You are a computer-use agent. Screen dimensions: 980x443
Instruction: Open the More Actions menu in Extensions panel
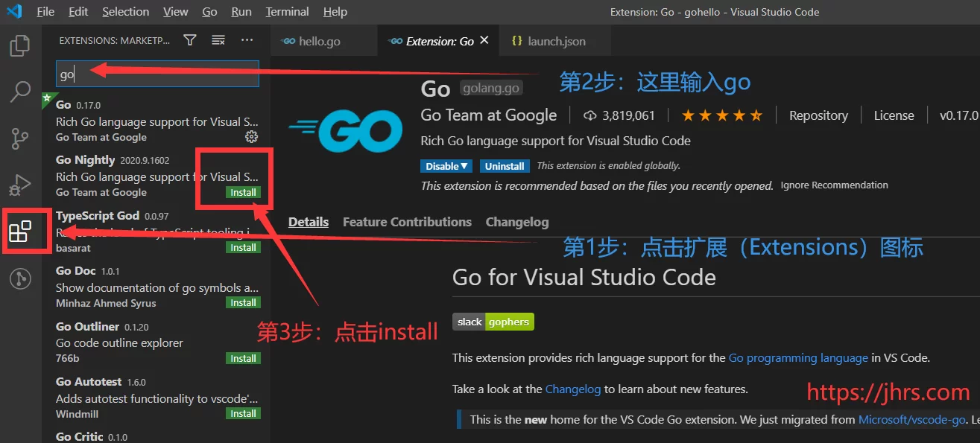(247, 39)
